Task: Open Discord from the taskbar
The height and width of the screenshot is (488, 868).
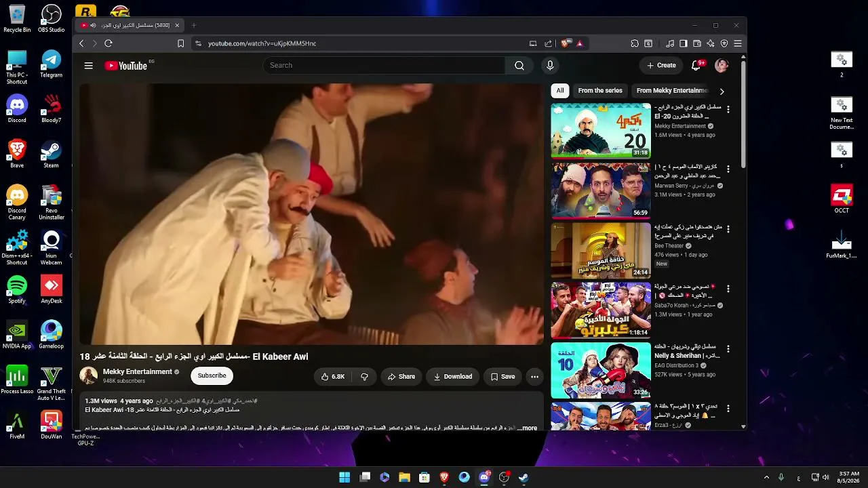Action: point(484,477)
